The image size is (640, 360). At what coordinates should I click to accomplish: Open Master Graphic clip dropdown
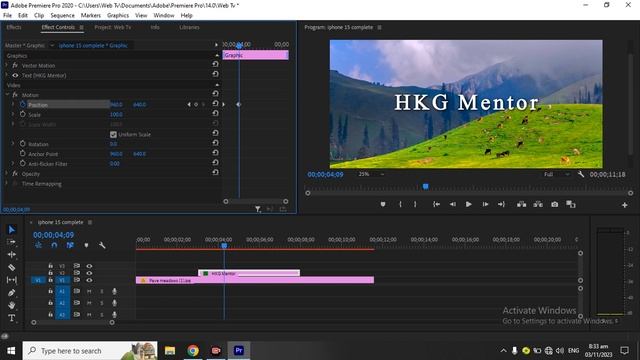[52, 45]
